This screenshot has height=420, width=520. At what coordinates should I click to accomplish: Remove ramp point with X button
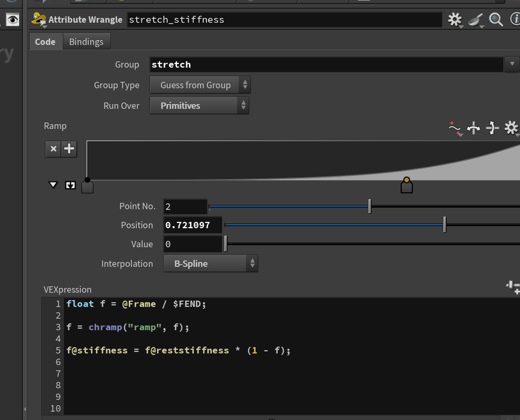(53, 148)
